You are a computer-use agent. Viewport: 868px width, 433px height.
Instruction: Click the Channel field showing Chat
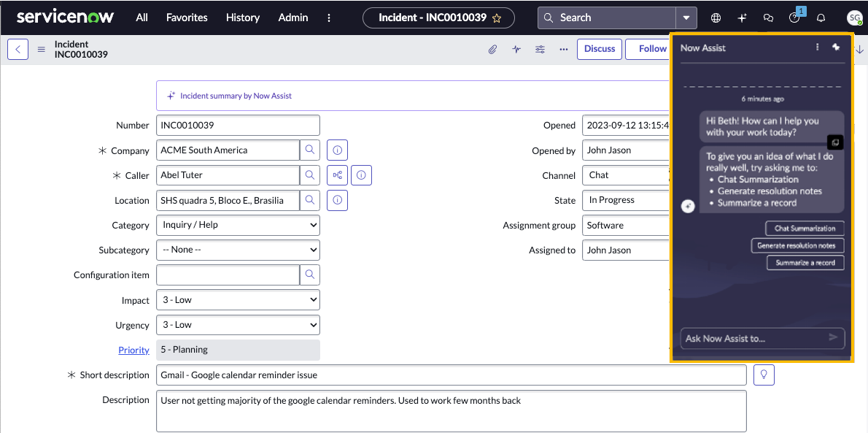[627, 175]
